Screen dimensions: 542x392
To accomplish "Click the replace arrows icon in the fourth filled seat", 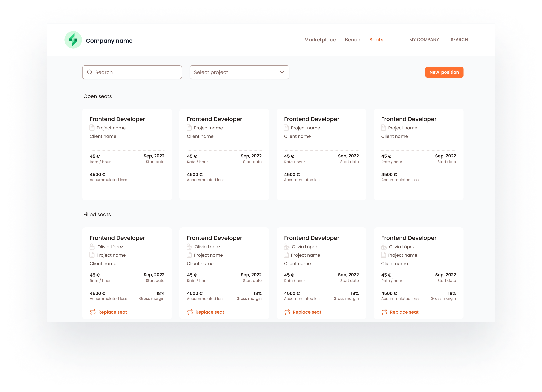I will pyautogui.click(x=384, y=312).
